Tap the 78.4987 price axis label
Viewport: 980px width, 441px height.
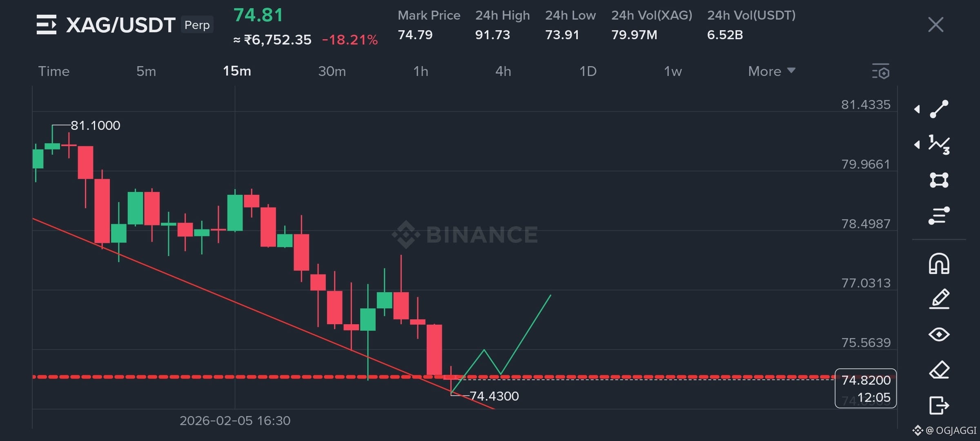pos(866,224)
